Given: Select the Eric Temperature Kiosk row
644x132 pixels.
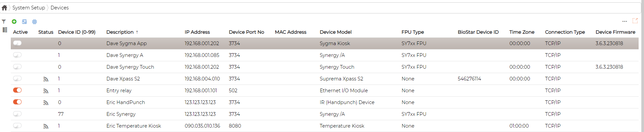Looking at the screenshot, I should point(325,126).
